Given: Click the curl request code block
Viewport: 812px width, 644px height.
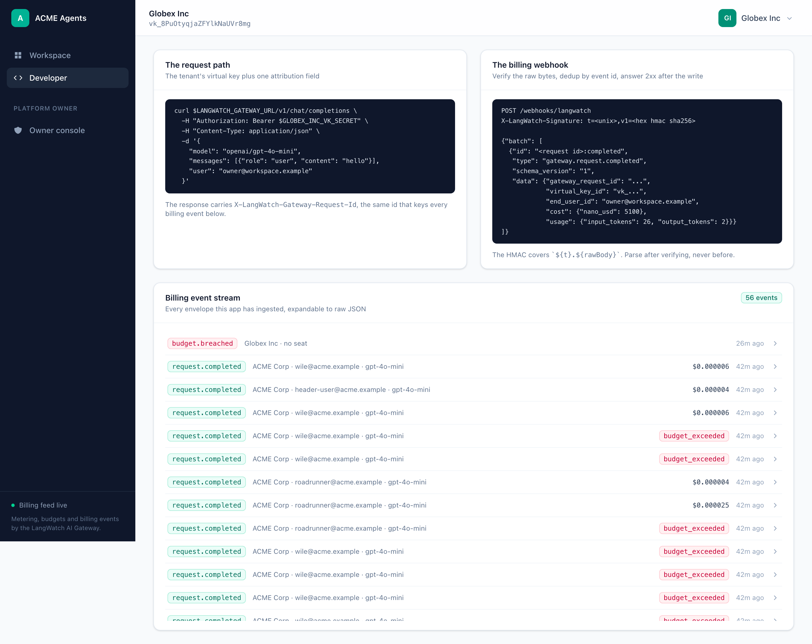Looking at the screenshot, I should pyautogui.click(x=310, y=147).
